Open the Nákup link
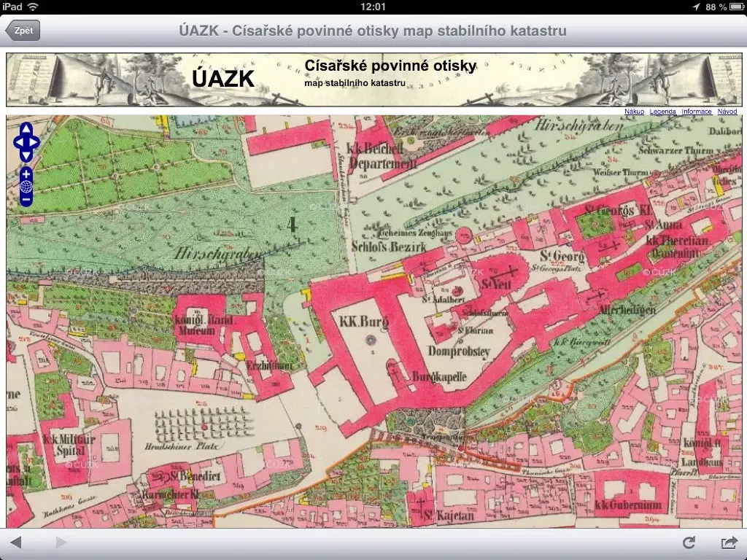The width and height of the screenshot is (747, 560). (634, 112)
